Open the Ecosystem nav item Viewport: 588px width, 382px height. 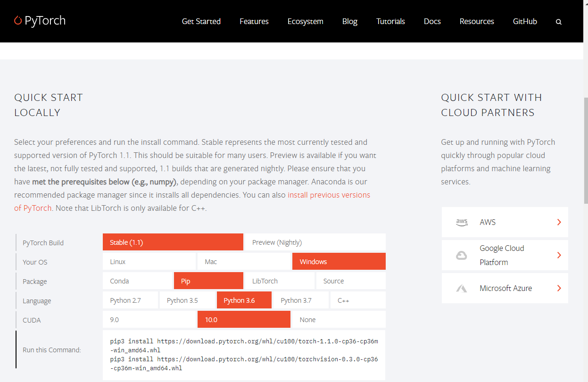click(x=306, y=21)
